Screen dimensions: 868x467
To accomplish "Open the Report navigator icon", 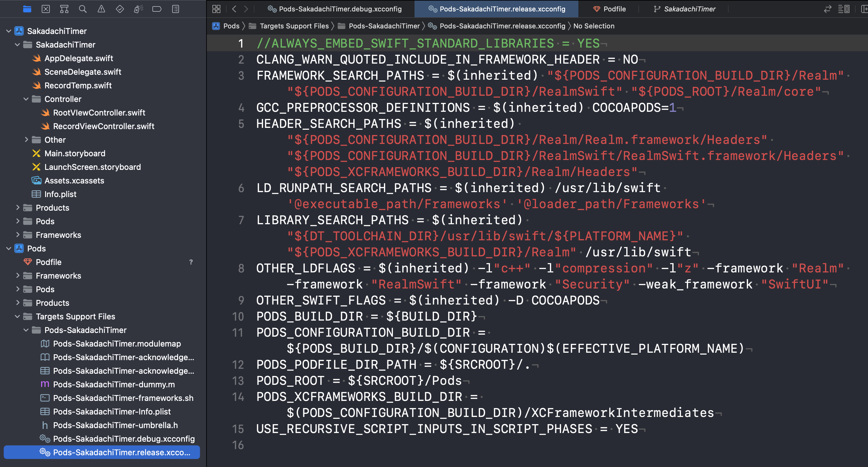I will [175, 9].
